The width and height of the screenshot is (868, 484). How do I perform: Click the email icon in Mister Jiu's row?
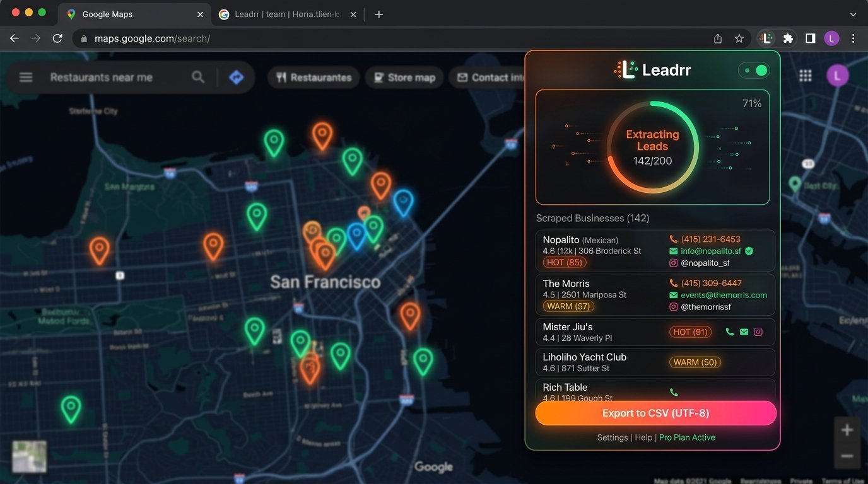744,332
